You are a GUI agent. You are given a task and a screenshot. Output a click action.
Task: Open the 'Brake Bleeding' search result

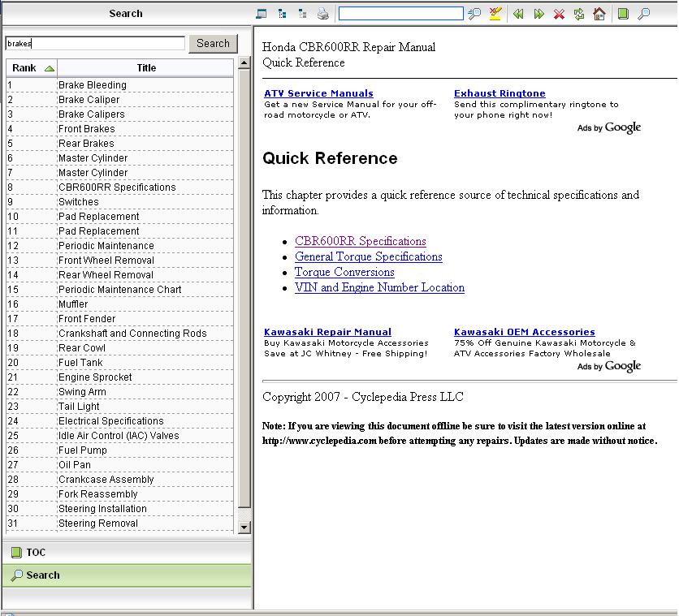[x=120, y=85]
